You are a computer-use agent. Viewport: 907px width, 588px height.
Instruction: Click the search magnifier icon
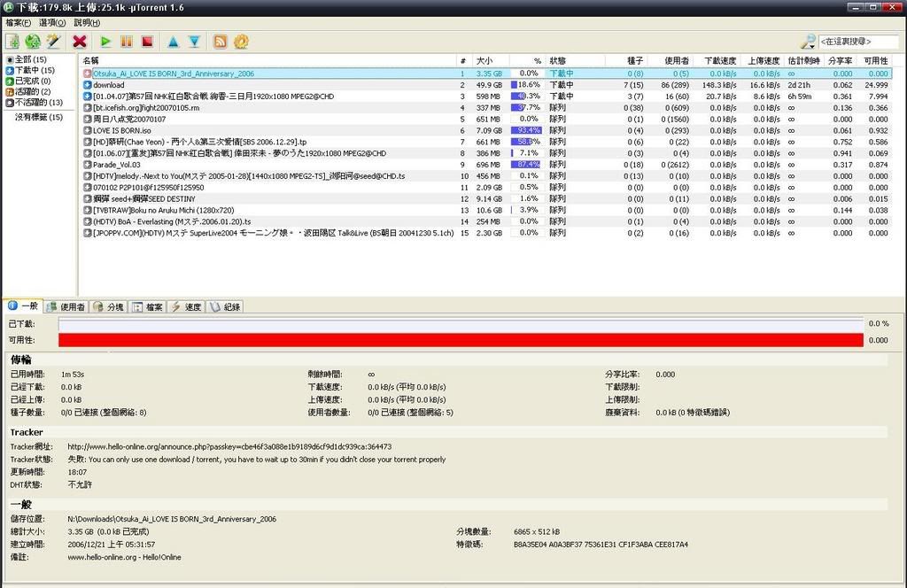(808, 42)
